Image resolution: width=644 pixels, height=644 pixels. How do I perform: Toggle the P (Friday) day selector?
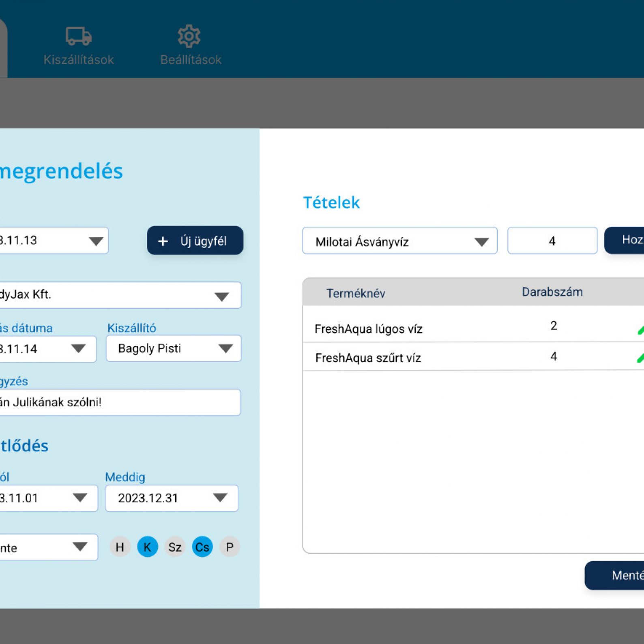[230, 547]
